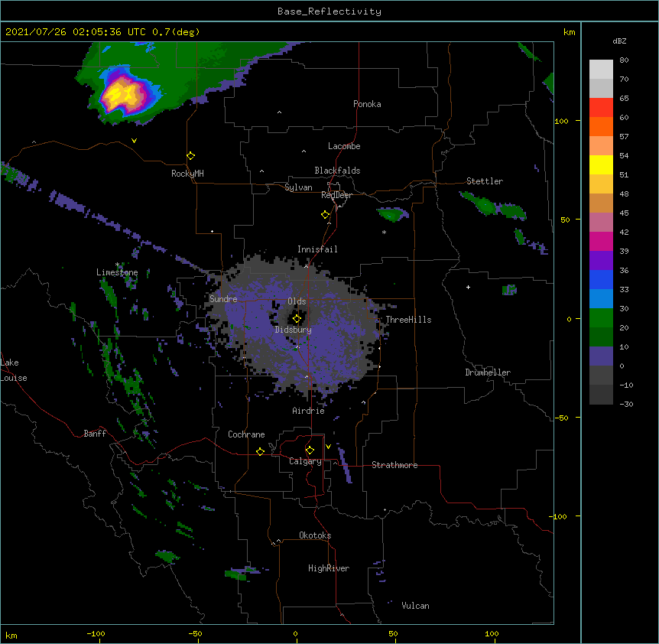The height and width of the screenshot is (644, 659).
Task: Click the yellow diamond marker south of RedDeer
Action: coord(325,215)
